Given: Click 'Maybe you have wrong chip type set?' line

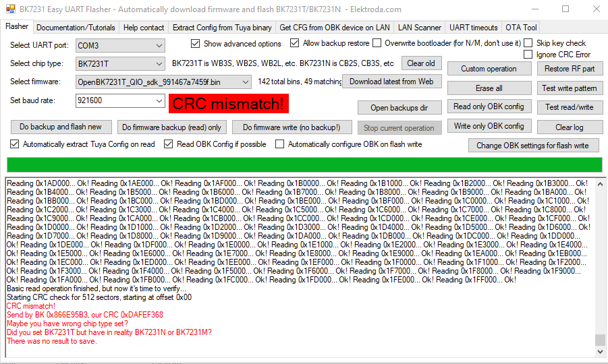Looking at the screenshot, I should click(67, 324).
